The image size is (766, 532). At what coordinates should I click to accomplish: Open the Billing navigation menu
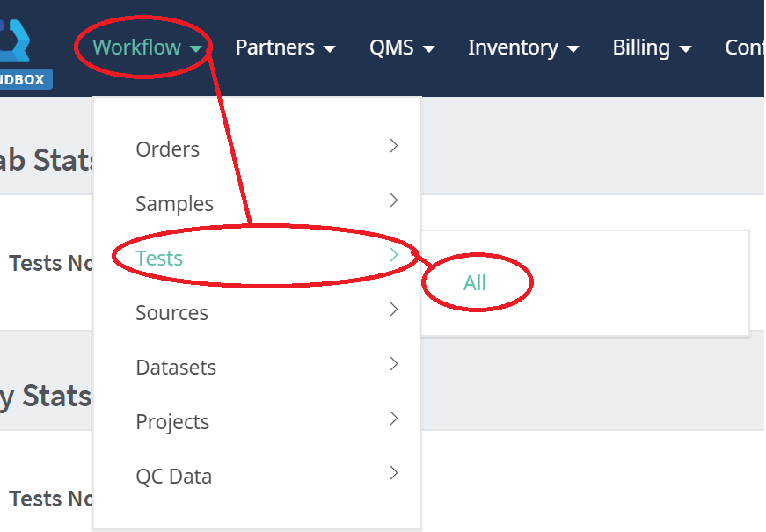652,47
